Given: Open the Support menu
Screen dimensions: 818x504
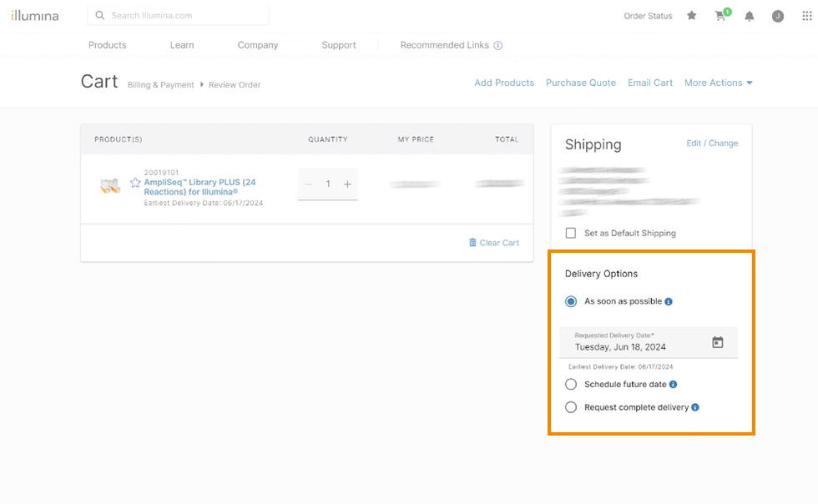Looking at the screenshot, I should (339, 45).
